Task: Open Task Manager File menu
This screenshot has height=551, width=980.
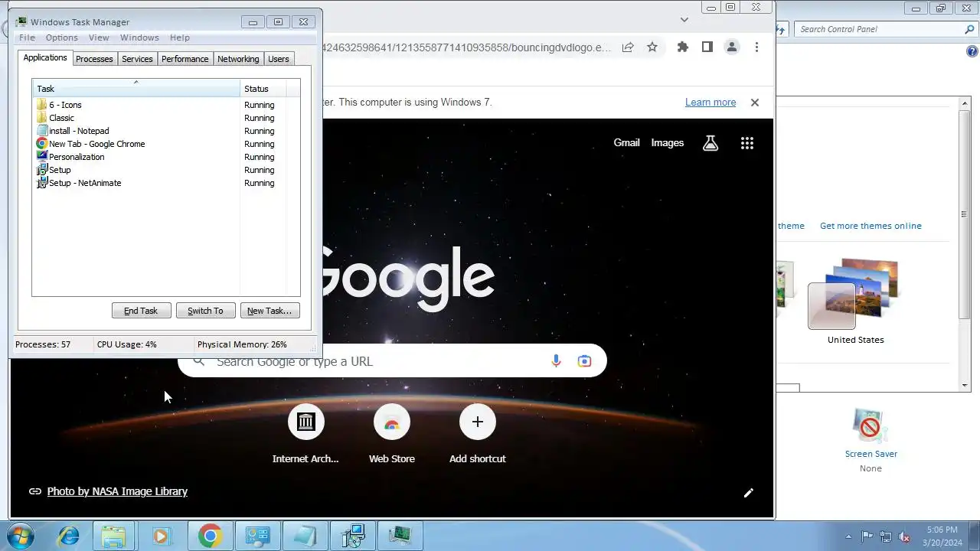Action: pyautogui.click(x=27, y=37)
